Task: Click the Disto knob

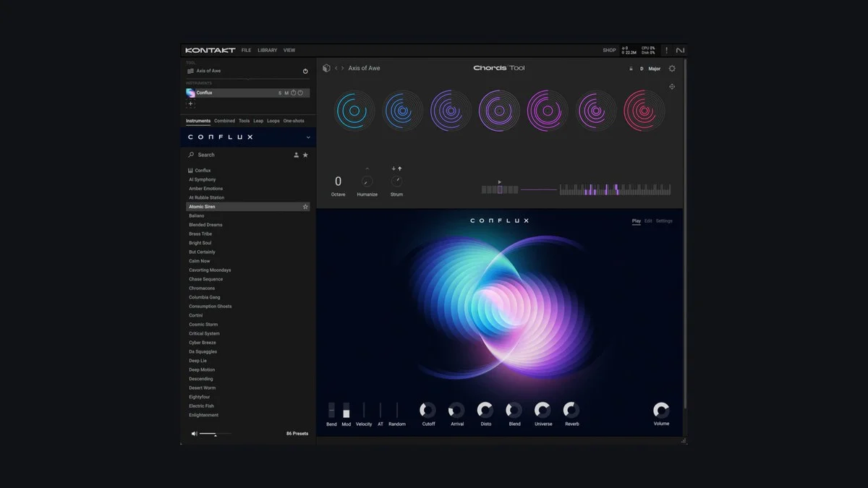Action: point(485,410)
